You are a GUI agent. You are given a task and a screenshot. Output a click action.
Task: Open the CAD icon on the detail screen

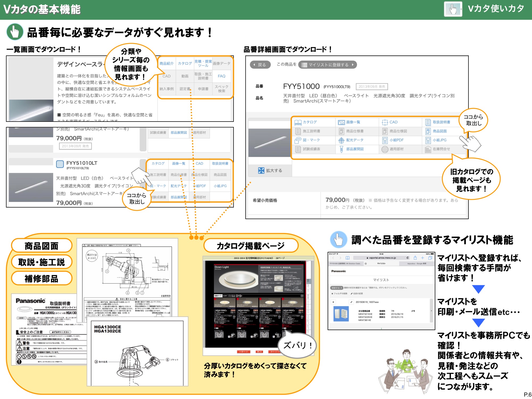tap(390, 122)
